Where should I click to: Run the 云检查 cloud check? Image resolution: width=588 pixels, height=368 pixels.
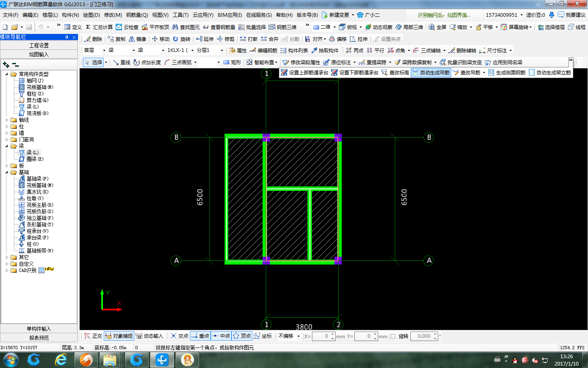(x=127, y=27)
